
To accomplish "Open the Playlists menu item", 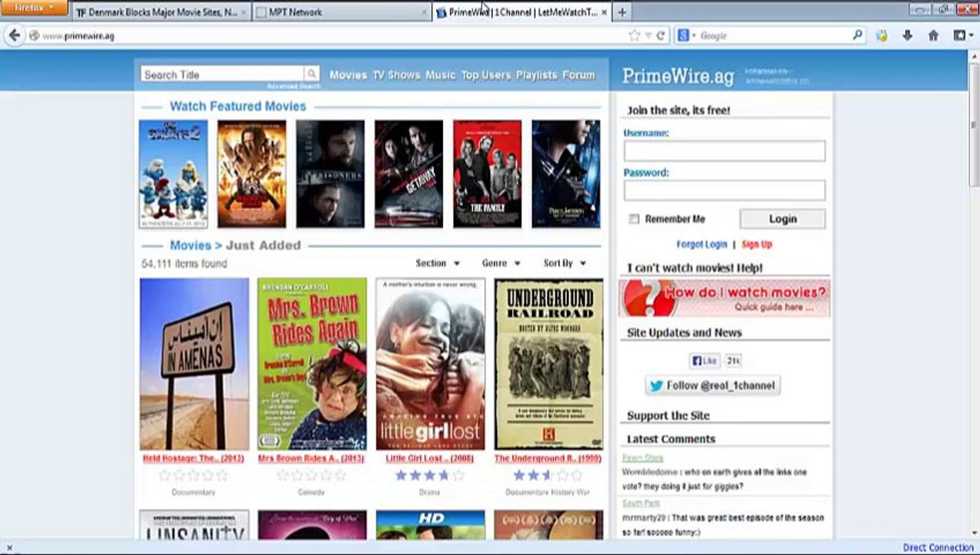I will click(537, 75).
